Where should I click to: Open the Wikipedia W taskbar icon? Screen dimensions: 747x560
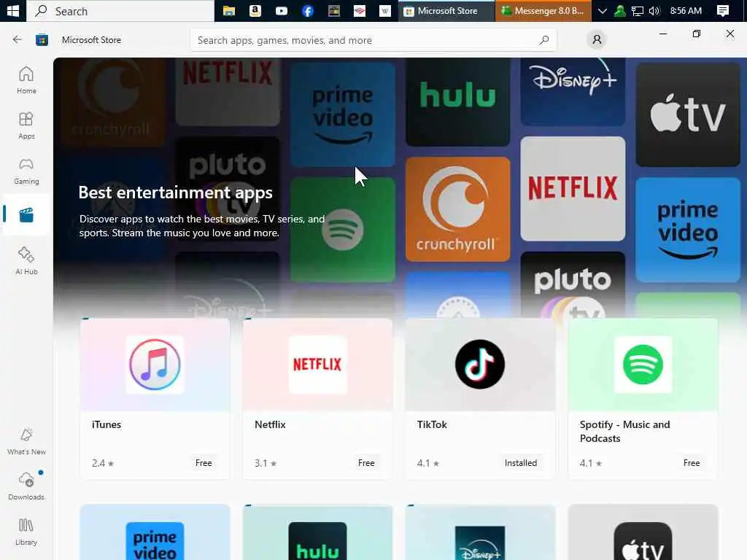coord(385,10)
